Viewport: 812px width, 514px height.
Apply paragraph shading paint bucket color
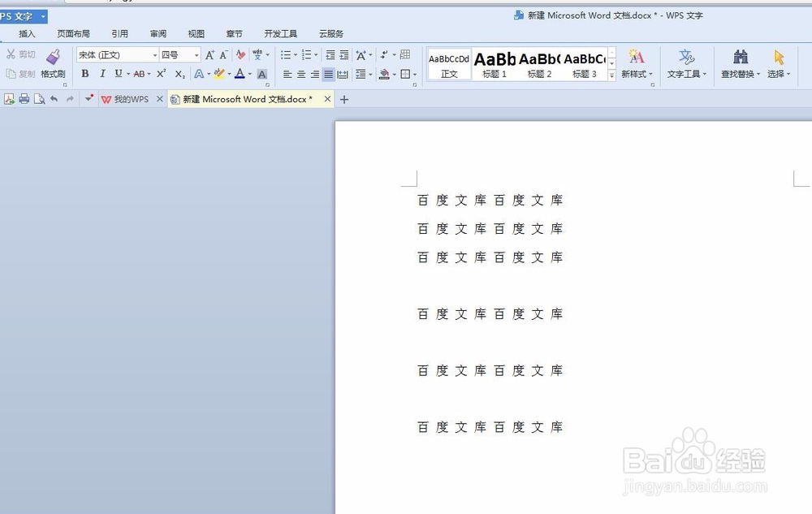coord(384,74)
